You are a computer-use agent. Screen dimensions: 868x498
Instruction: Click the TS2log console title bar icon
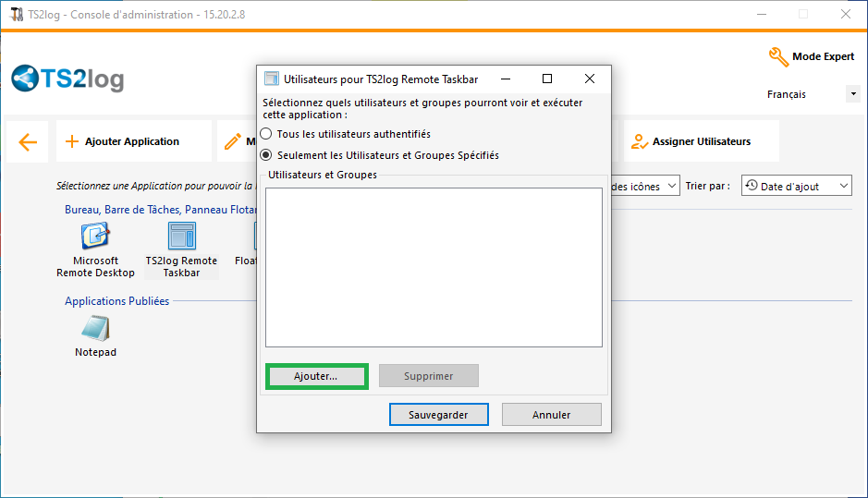click(17, 15)
